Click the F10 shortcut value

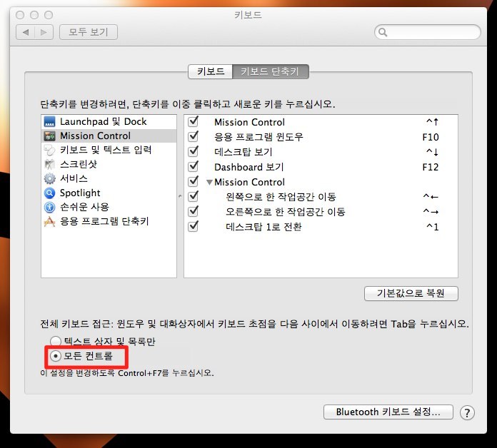[x=431, y=137]
